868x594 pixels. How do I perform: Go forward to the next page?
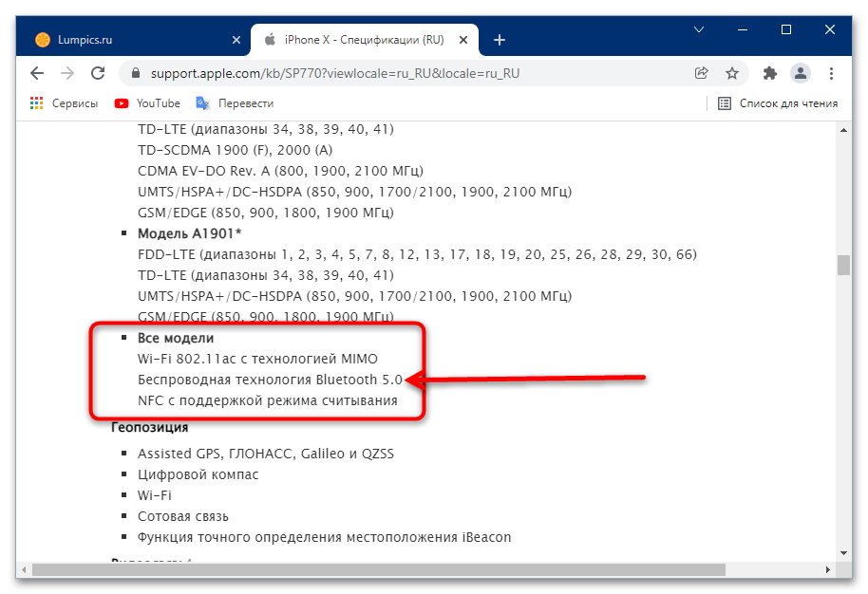click(x=67, y=73)
